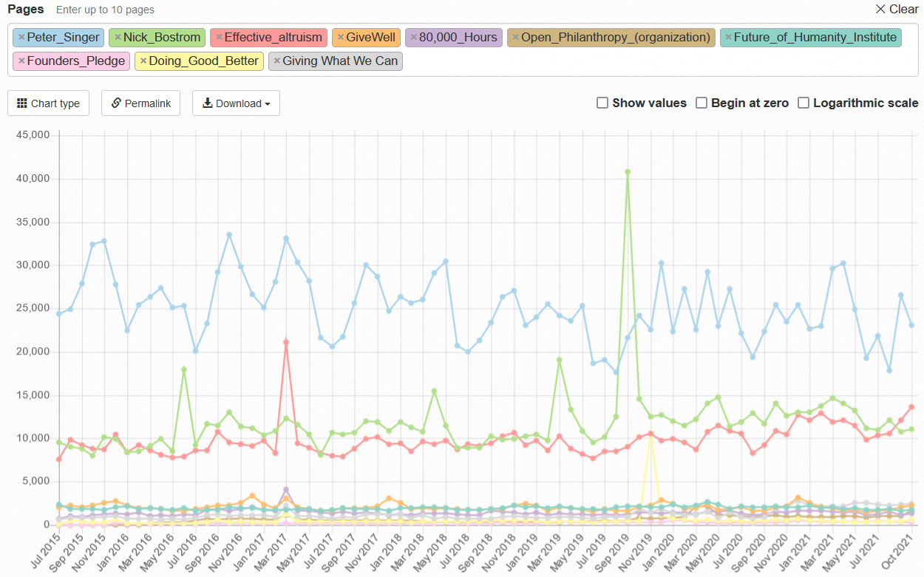Click the 45,000 y-axis label
The width and height of the screenshot is (924, 577).
pyautogui.click(x=33, y=135)
